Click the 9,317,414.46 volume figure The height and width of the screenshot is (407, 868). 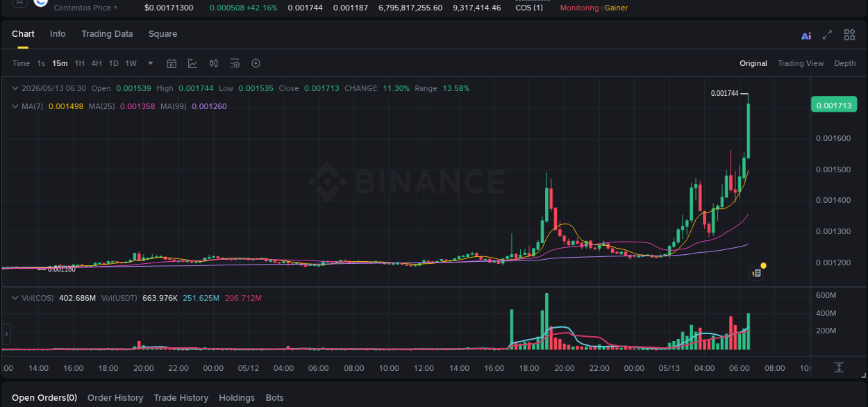(x=476, y=8)
